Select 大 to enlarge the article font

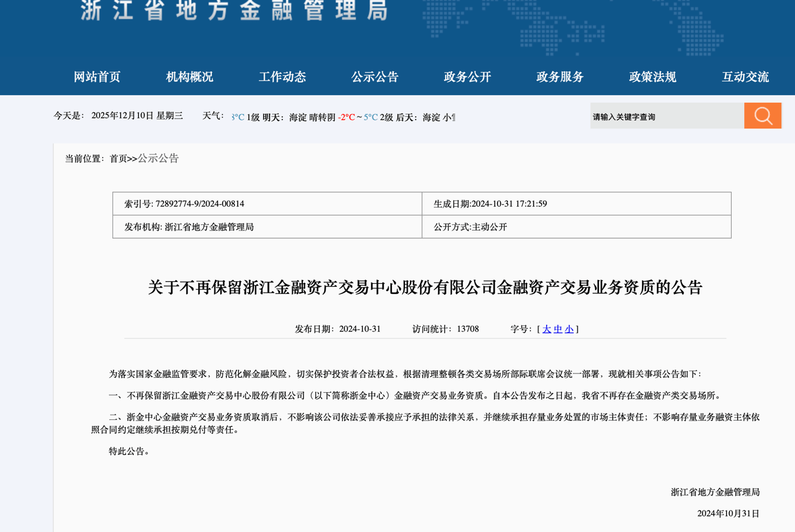[546, 328]
